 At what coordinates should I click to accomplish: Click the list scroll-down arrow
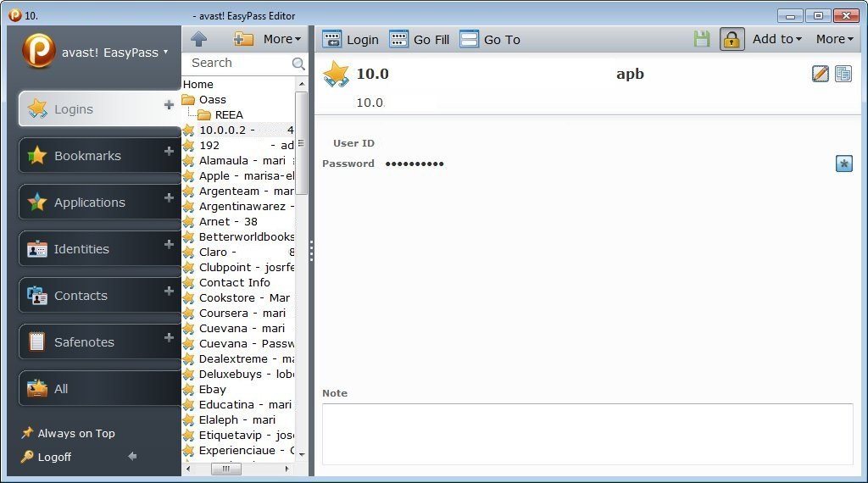302,454
